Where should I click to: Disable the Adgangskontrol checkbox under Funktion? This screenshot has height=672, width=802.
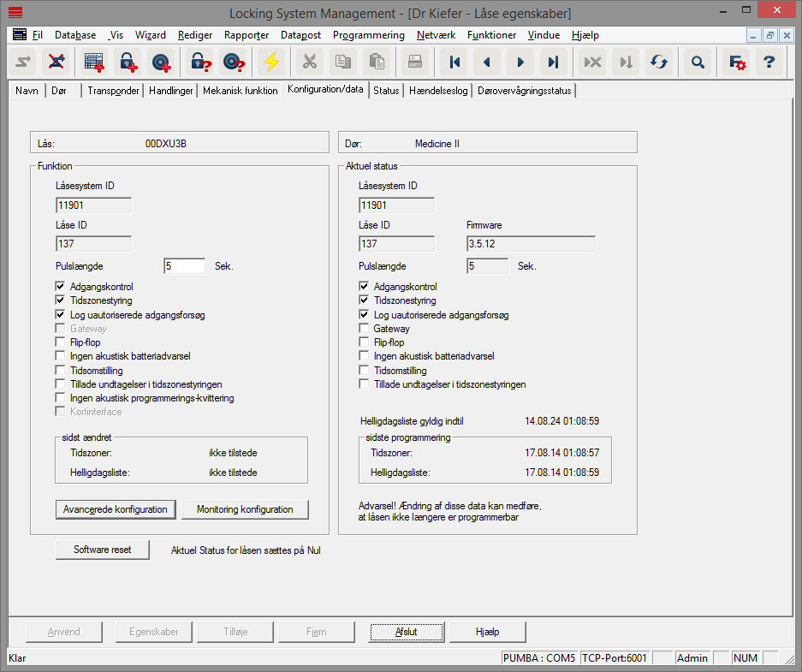[x=60, y=286]
